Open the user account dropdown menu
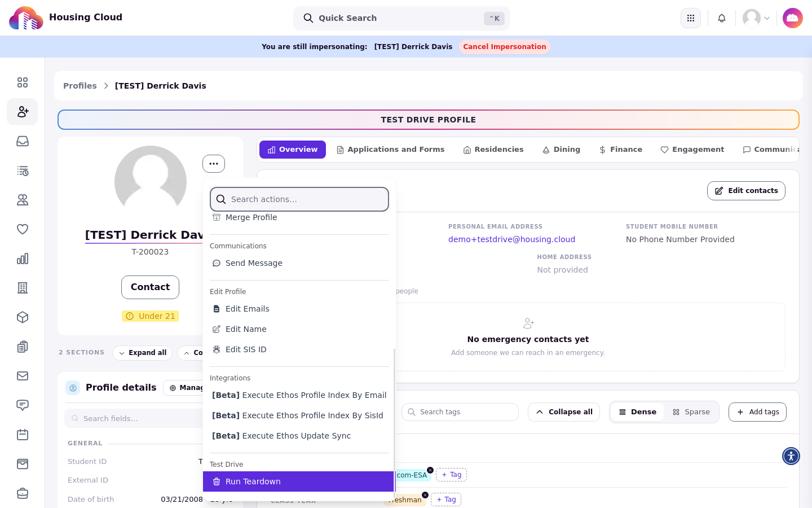Image resolution: width=812 pixels, height=508 pixels. pyautogui.click(x=756, y=18)
